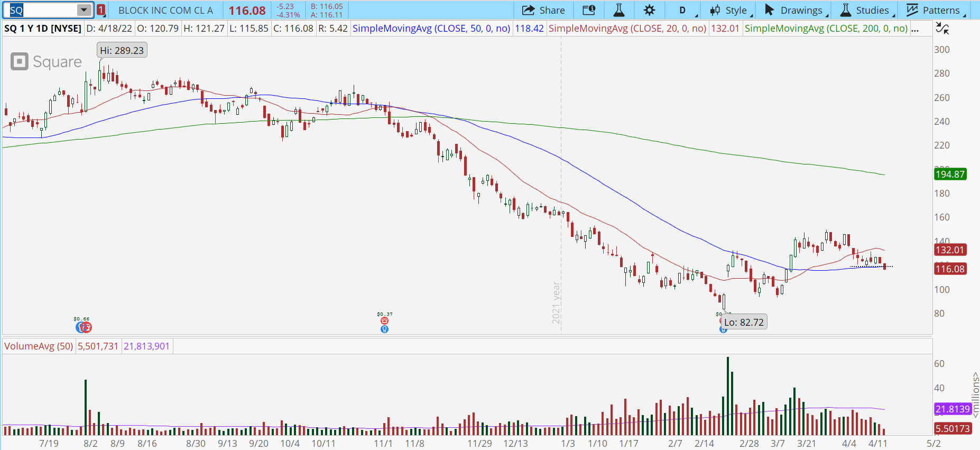Click the red number 1 link indicator

pos(101,10)
